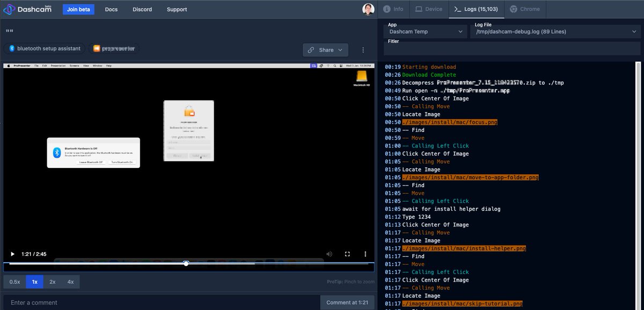Screen dimensions: 644x310
Task: Click Turn Bluetooth On in the video
Action: [122, 162]
